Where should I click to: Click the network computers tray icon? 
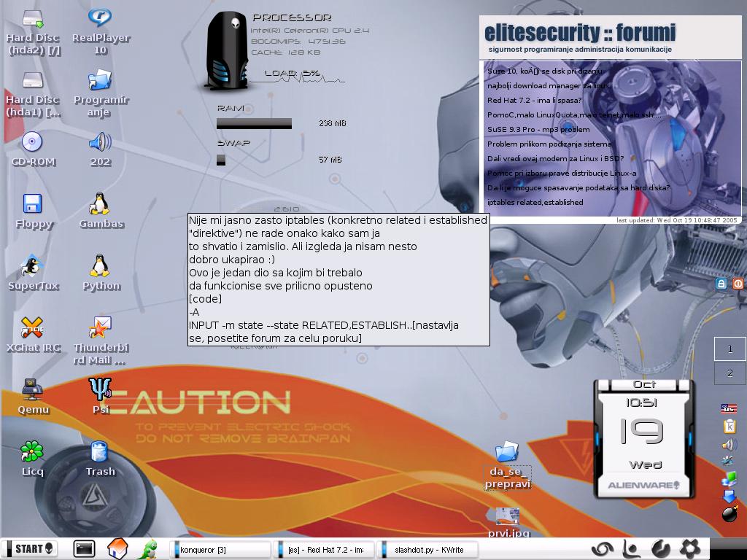tap(729, 480)
